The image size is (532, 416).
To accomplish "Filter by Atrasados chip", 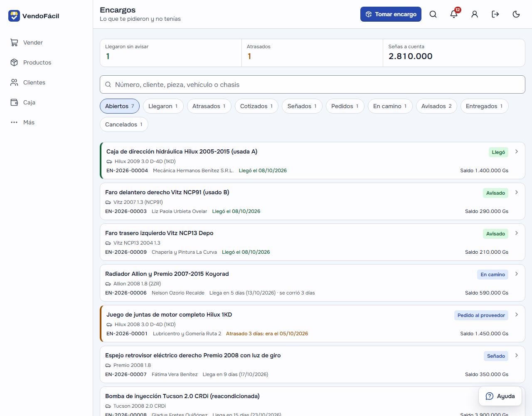I will pyautogui.click(x=209, y=106).
